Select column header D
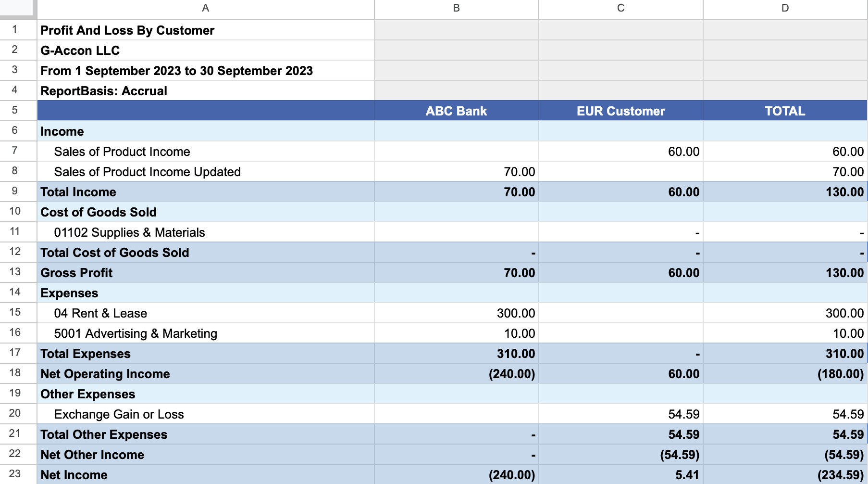The width and height of the screenshot is (868, 484). click(x=785, y=8)
